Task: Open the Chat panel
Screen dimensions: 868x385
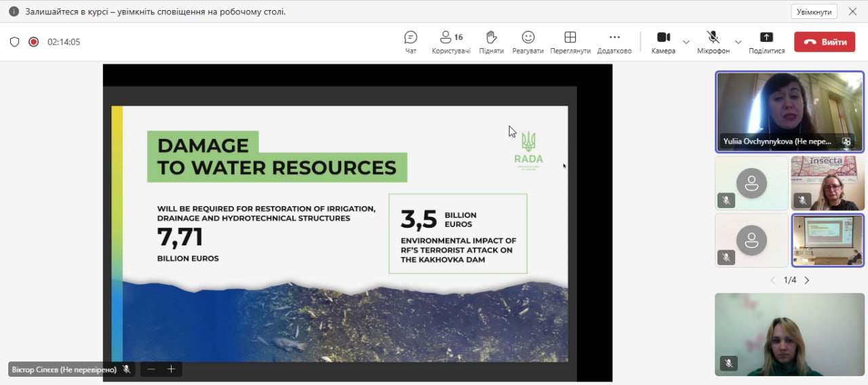Action: pos(410,42)
